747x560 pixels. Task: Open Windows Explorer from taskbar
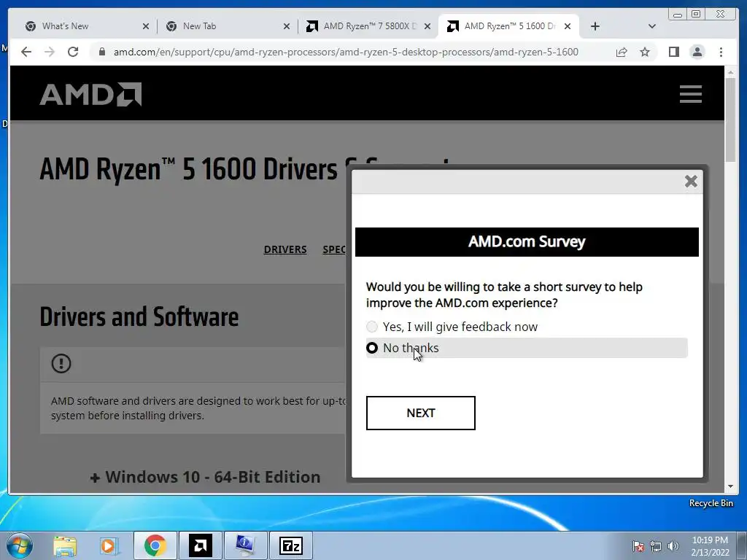(65, 545)
